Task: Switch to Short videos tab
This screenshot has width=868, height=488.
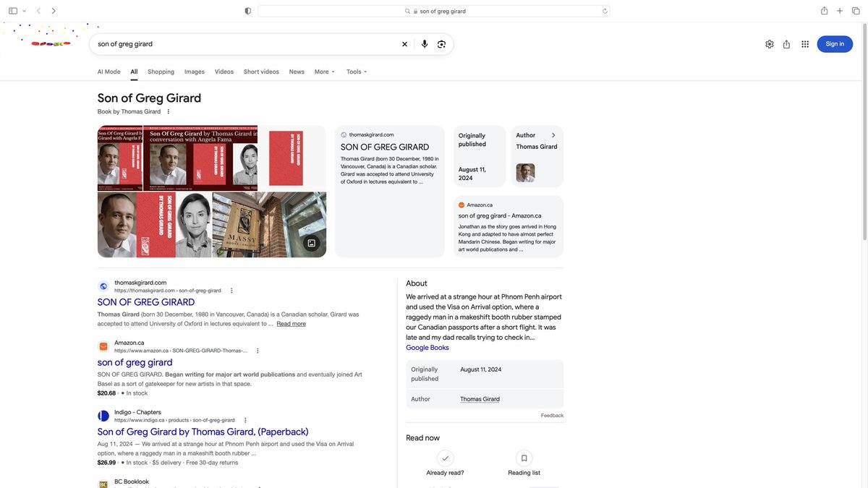Action: click(x=261, y=72)
